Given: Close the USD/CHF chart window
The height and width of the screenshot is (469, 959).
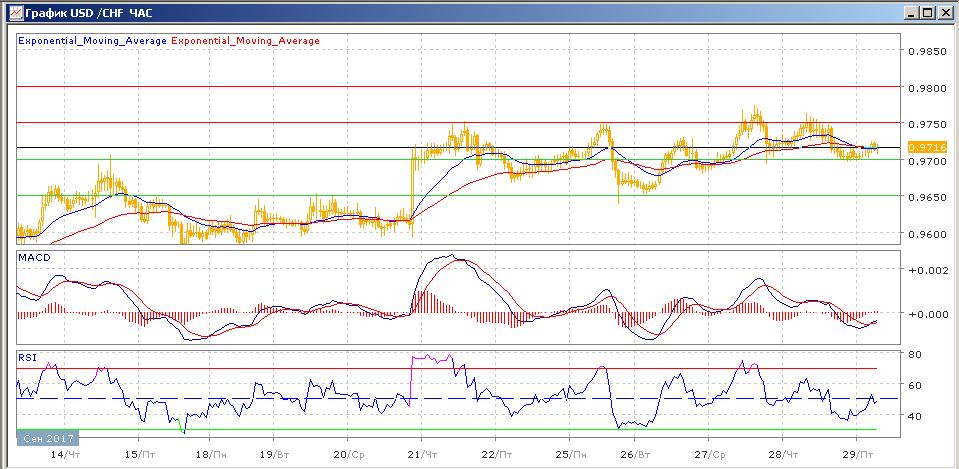Looking at the screenshot, I should [x=946, y=13].
